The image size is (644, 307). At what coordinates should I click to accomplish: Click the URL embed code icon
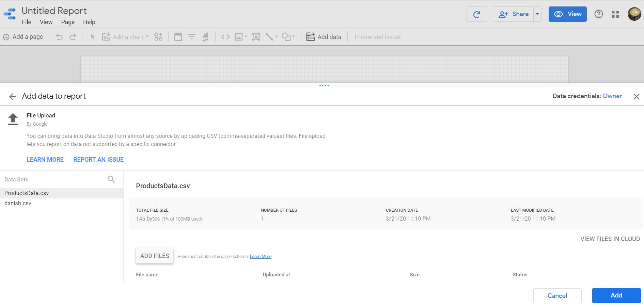point(225,37)
